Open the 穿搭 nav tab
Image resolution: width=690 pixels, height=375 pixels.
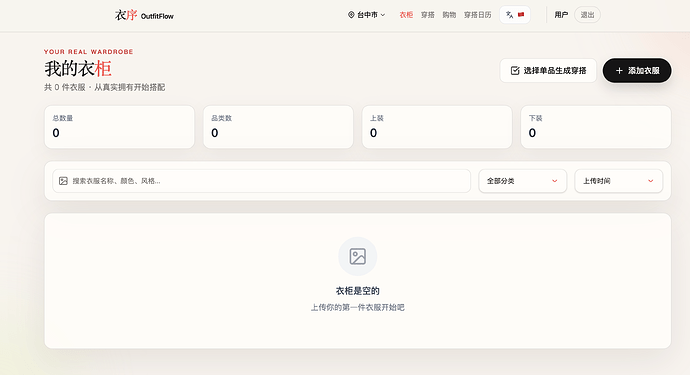[428, 15]
